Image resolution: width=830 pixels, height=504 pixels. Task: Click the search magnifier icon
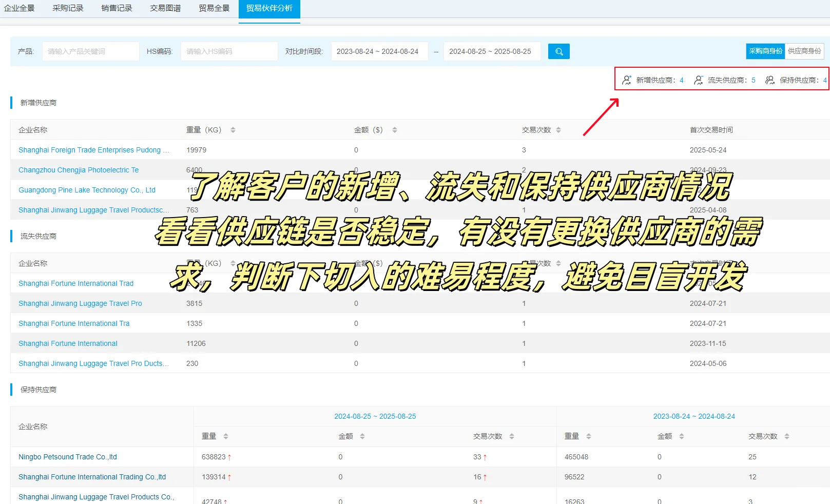point(558,51)
